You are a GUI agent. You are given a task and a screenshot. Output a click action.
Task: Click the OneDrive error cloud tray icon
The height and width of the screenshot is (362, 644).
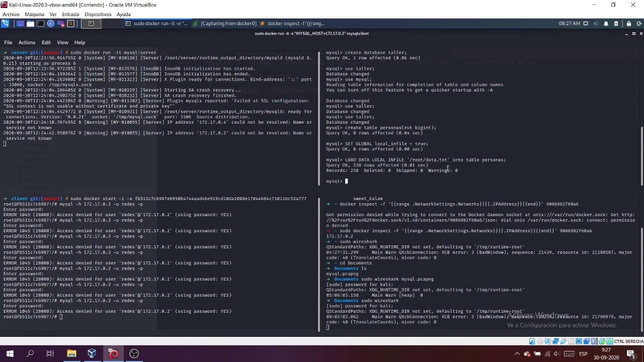pos(527,354)
